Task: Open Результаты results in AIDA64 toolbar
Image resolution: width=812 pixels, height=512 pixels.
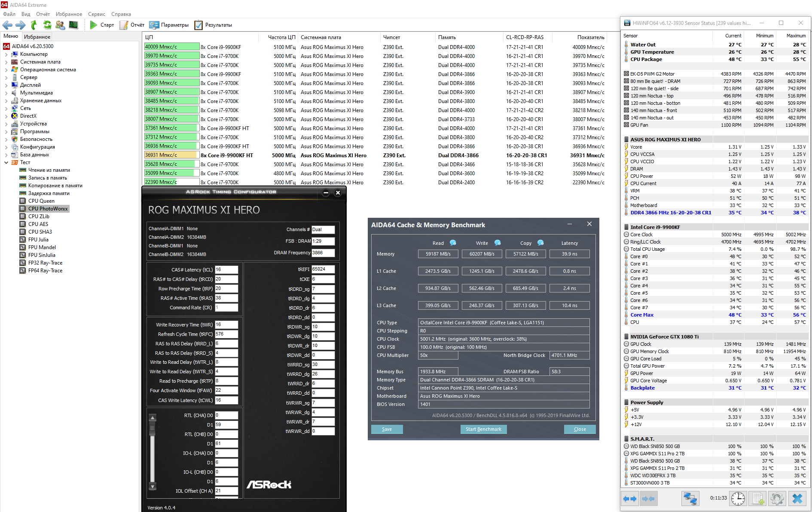Action: click(x=213, y=25)
